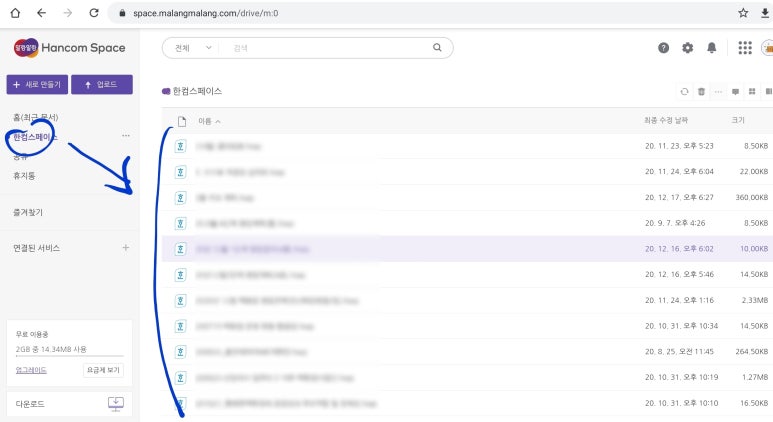Open the help question mark icon
This screenshot has height=422, width=773.
663,48
